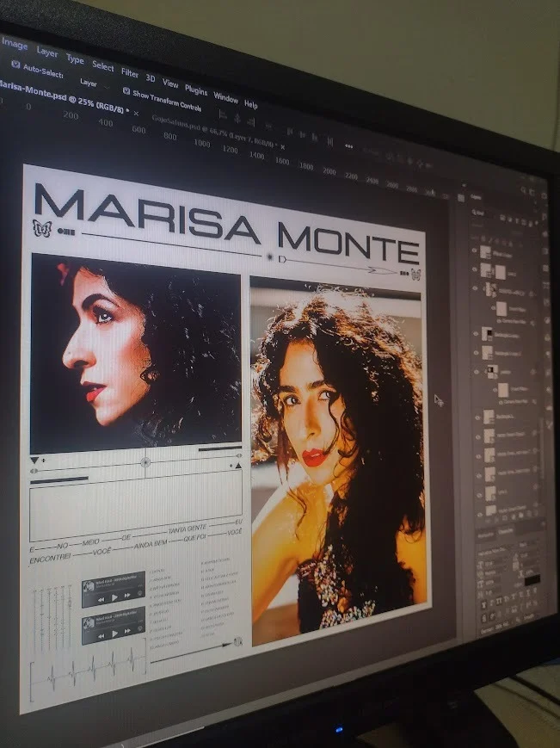Select the Layers panel tab
This screenshot has width=560, height=748.
click(x=476, y=197)
